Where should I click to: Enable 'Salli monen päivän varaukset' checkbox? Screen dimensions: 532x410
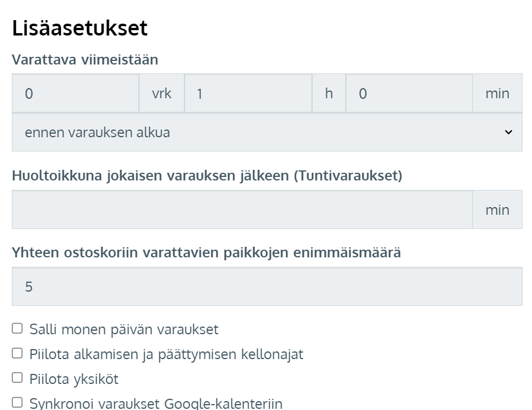(18, 328)
